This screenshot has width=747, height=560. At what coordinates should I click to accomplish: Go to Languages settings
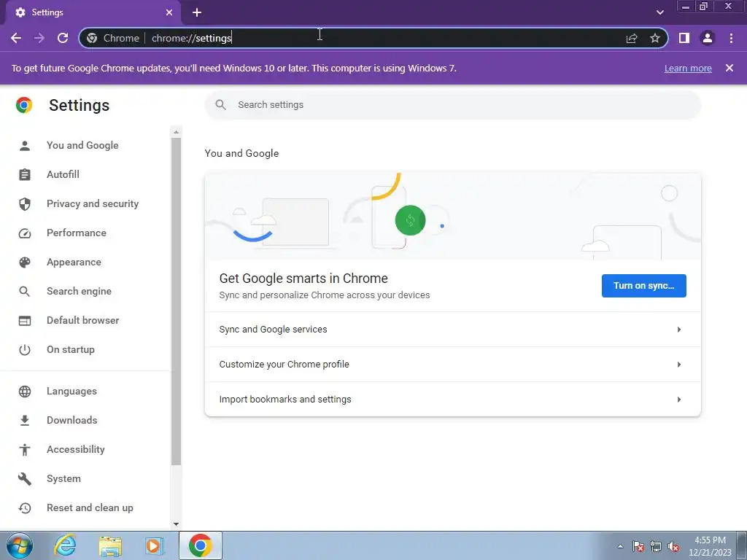(71, 392)
